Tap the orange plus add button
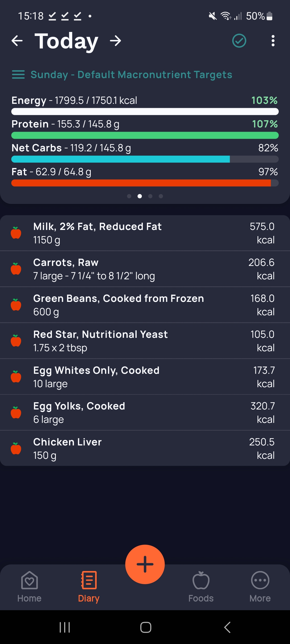 pos(145,564)
